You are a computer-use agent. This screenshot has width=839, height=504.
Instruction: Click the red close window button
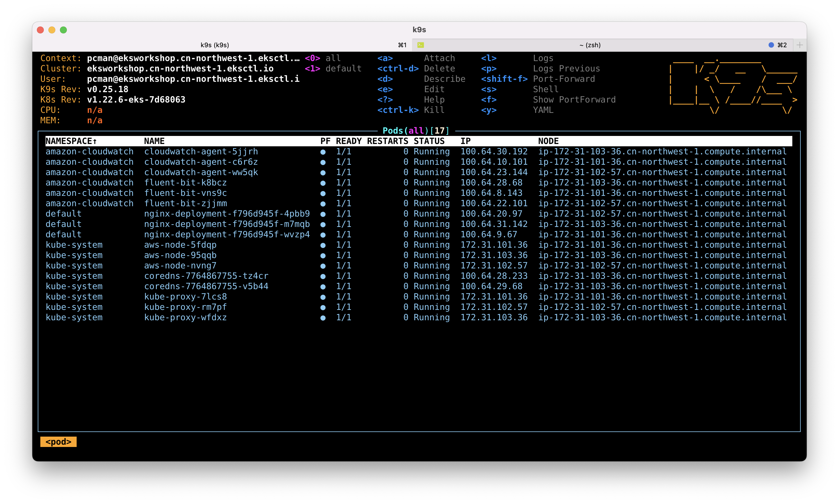point(40,30)
